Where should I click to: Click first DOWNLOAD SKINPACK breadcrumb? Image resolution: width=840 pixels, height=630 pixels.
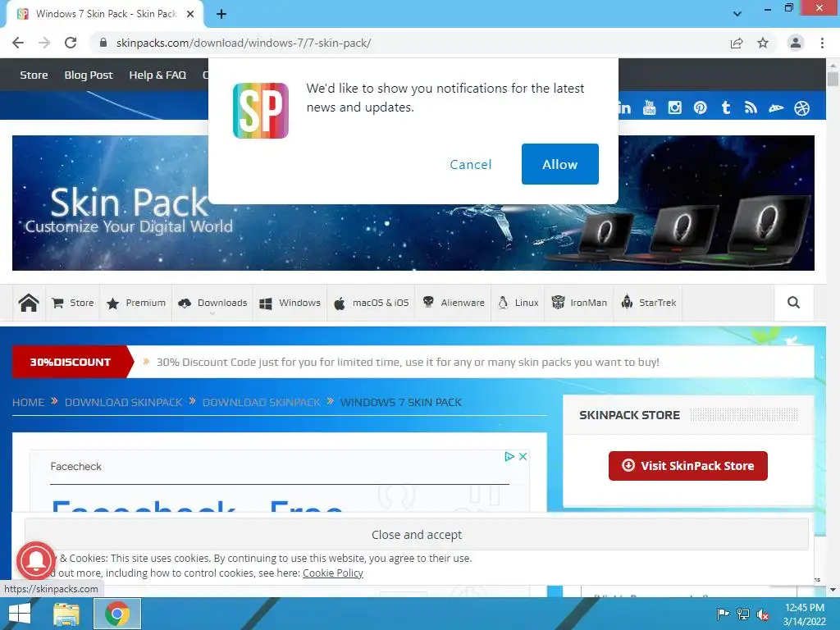[123, 402]
